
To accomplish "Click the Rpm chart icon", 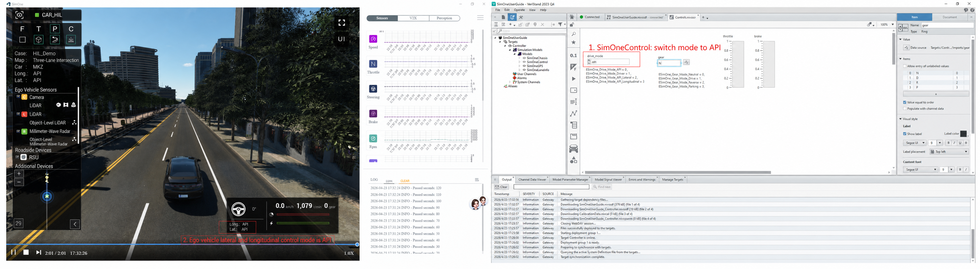I will [373, 138].
